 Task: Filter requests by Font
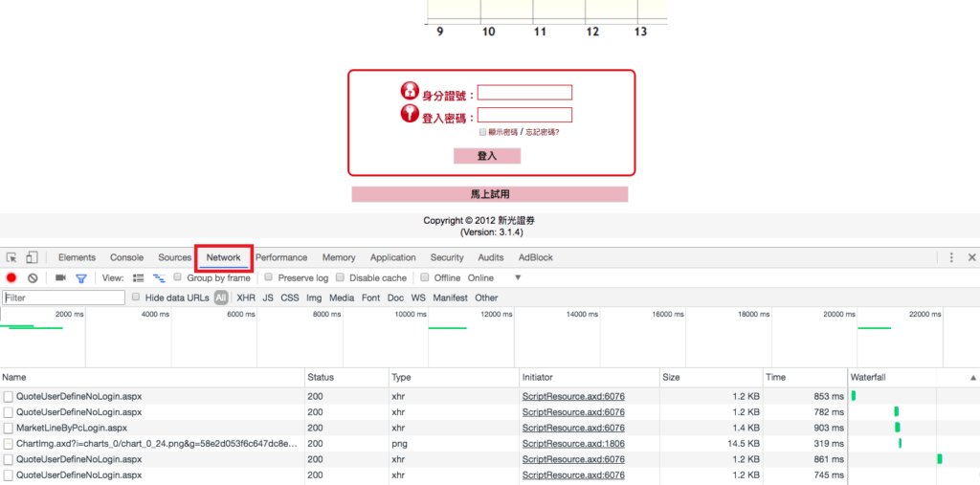tap(370, 298)
